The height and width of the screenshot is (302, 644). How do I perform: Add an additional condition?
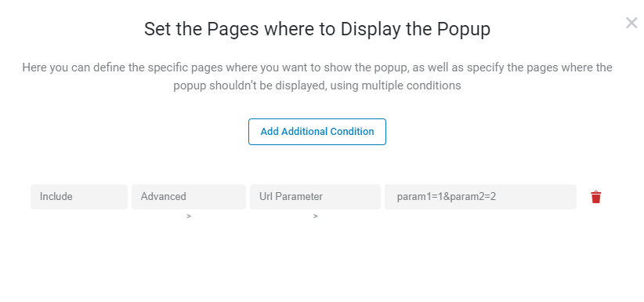pos(317,132)
